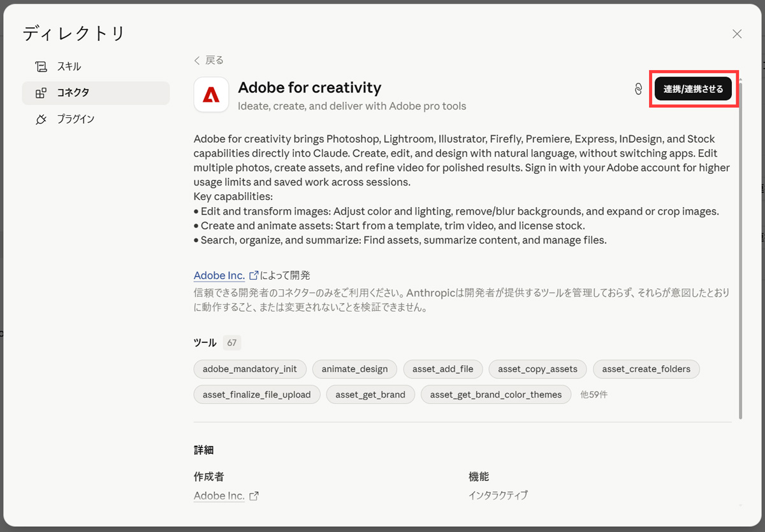Open the Adobe Inc. developer link
The width and height of the screenshot is (765, 532).
(x=219, y=275)
